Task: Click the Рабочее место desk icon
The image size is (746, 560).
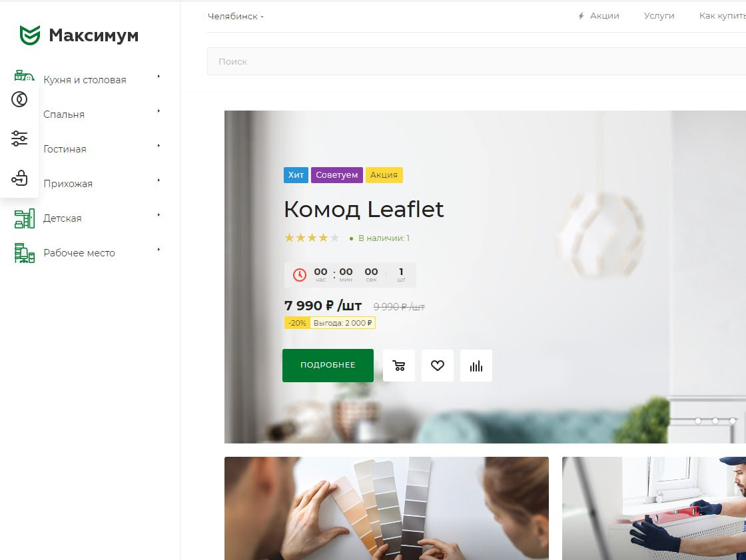Action: coord(24,253)
